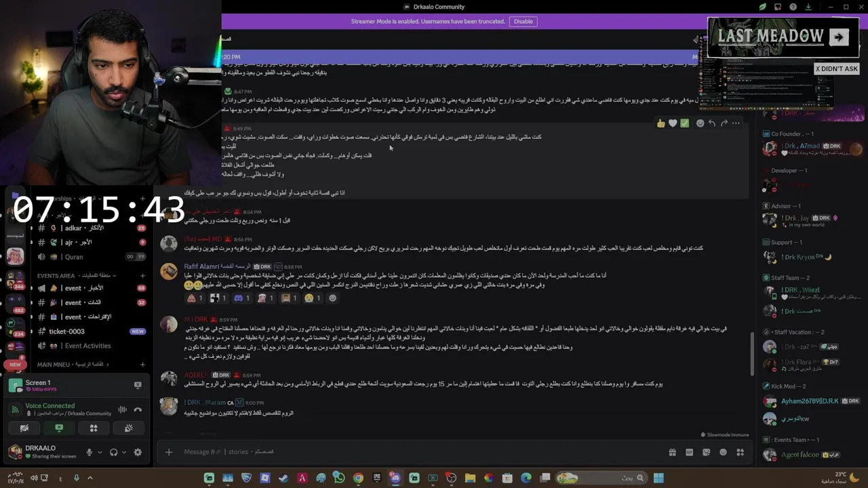Expand the MAIN MNEU category

pyautogui.click(x=75, y=365)
